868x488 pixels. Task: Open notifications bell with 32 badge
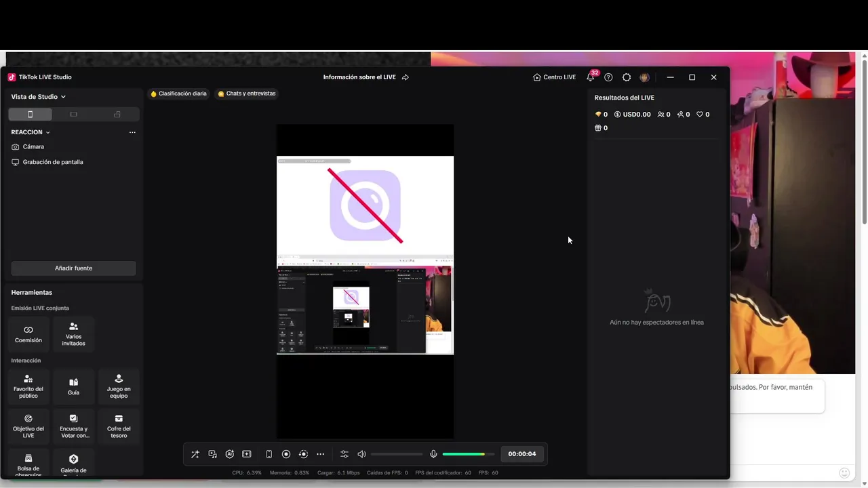pyautogui.click(x=591, y=77)
